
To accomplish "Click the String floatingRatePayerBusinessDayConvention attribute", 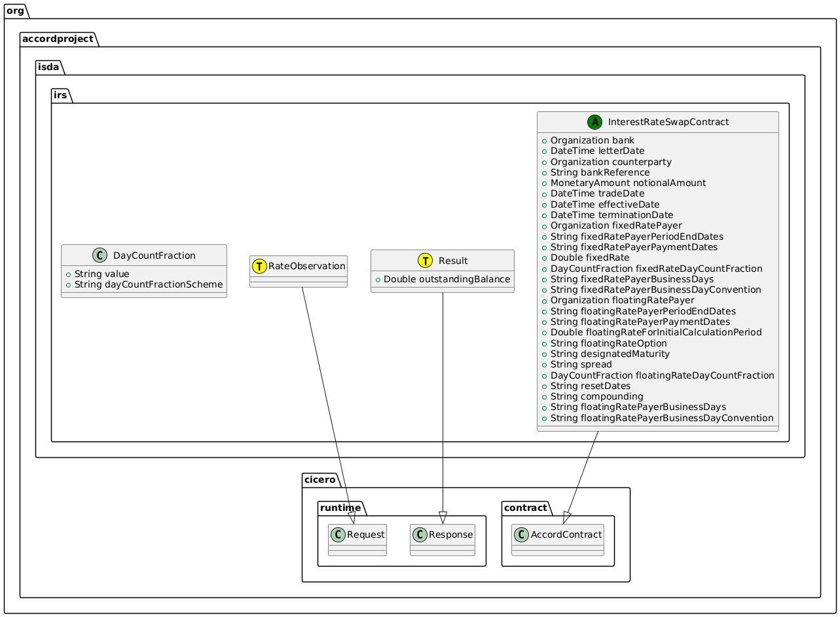I will click(661, 418).
